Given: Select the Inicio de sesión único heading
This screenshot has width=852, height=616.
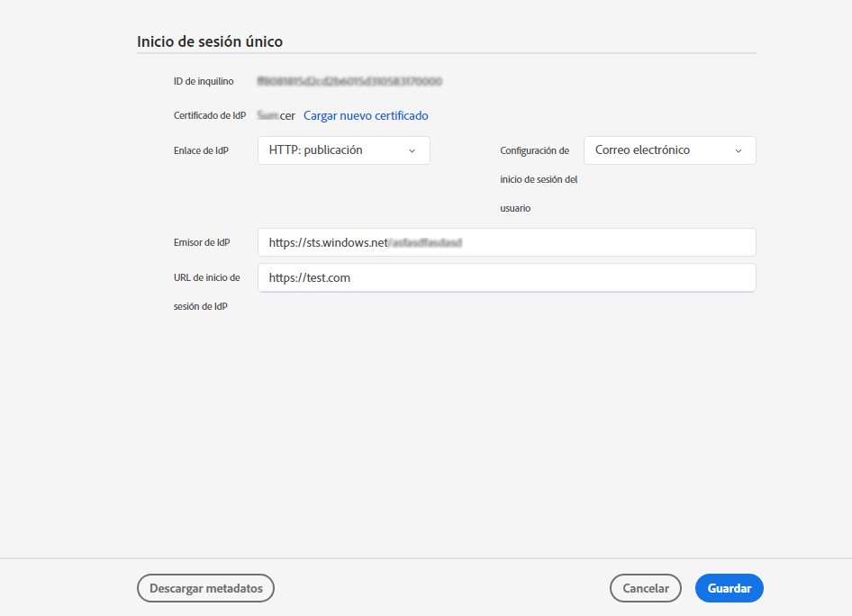Looking at the screenshot, I should [x=209, y=41].
